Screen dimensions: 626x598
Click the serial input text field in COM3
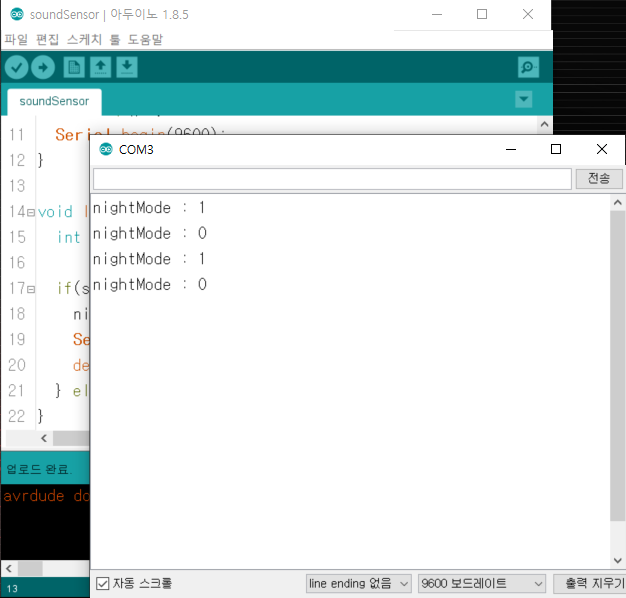[332, 179]
